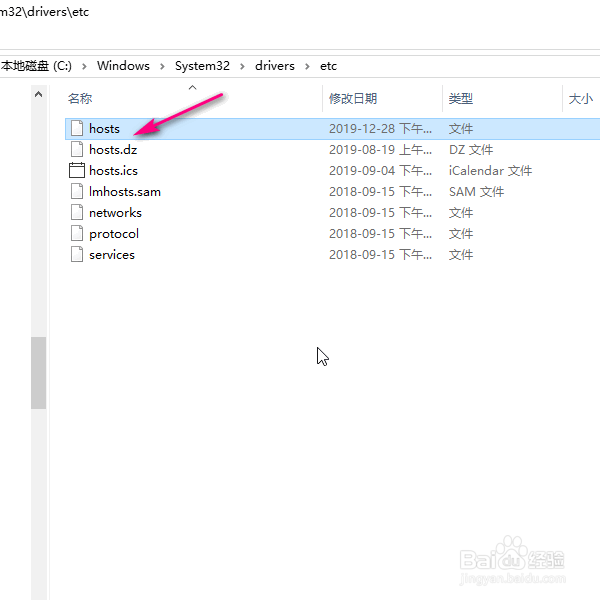The width and height of the screenshot is (600, 600).
Task: Click the hosts.ics file name
Action: coord(113,171)
